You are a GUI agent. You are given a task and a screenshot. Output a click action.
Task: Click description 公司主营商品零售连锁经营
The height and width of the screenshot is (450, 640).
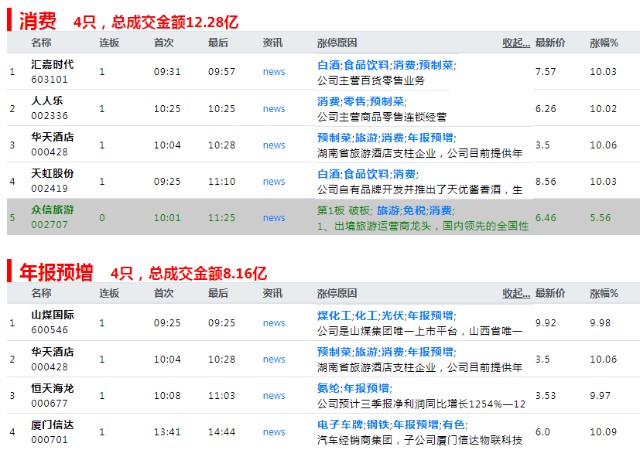coord(382,117)
